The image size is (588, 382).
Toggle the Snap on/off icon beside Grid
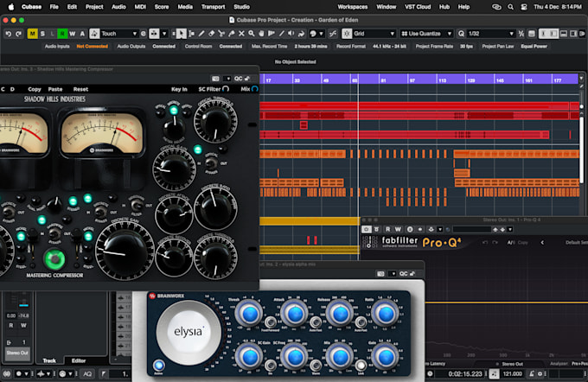pyautogui.click(x=347, y=34)
